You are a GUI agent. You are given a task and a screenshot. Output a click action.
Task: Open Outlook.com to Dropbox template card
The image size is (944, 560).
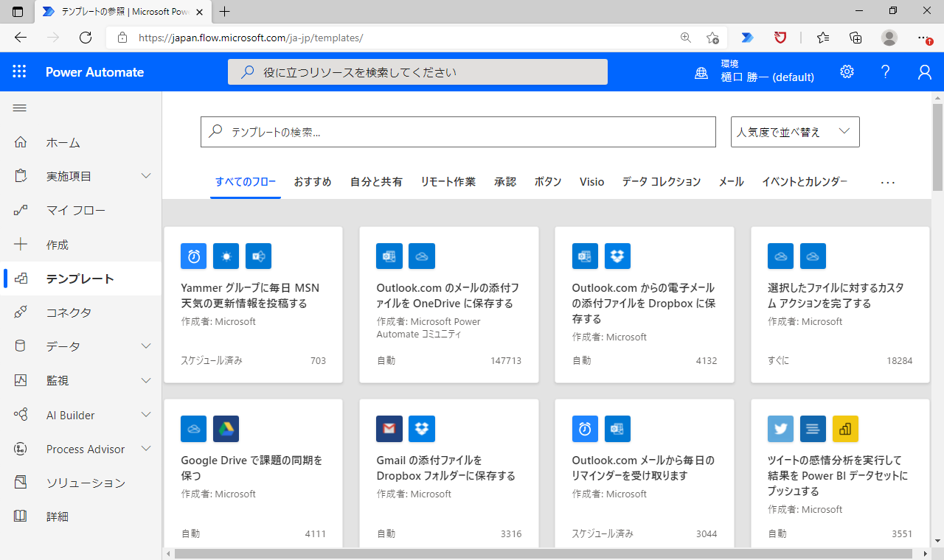[645, 305]
